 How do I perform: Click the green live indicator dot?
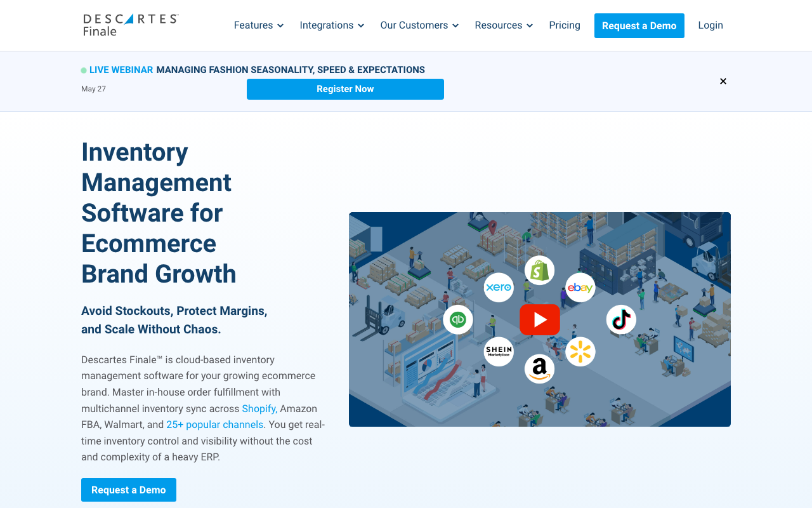coord(84,70)
